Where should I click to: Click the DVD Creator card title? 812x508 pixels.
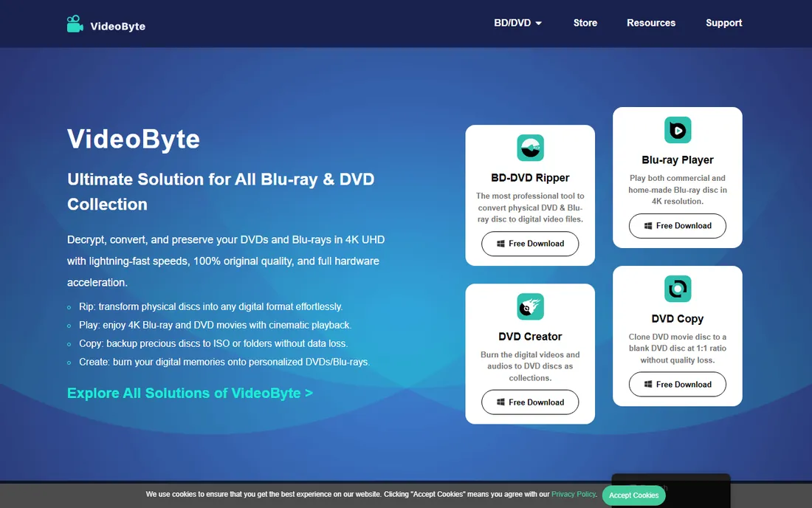click(530, 337)
